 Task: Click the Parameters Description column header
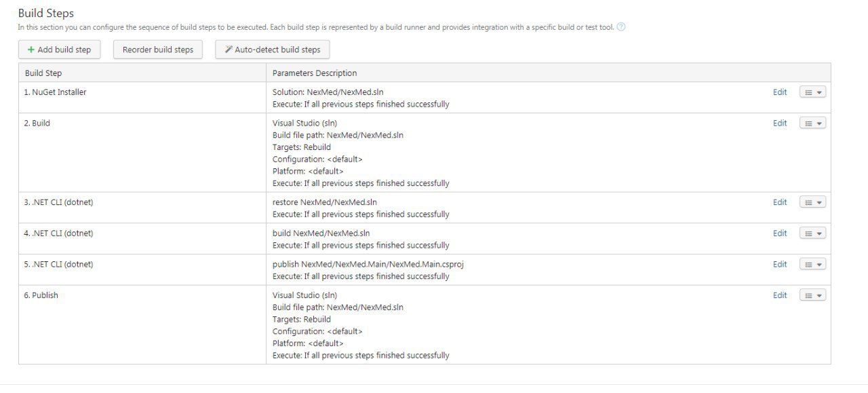coord(315,73)
